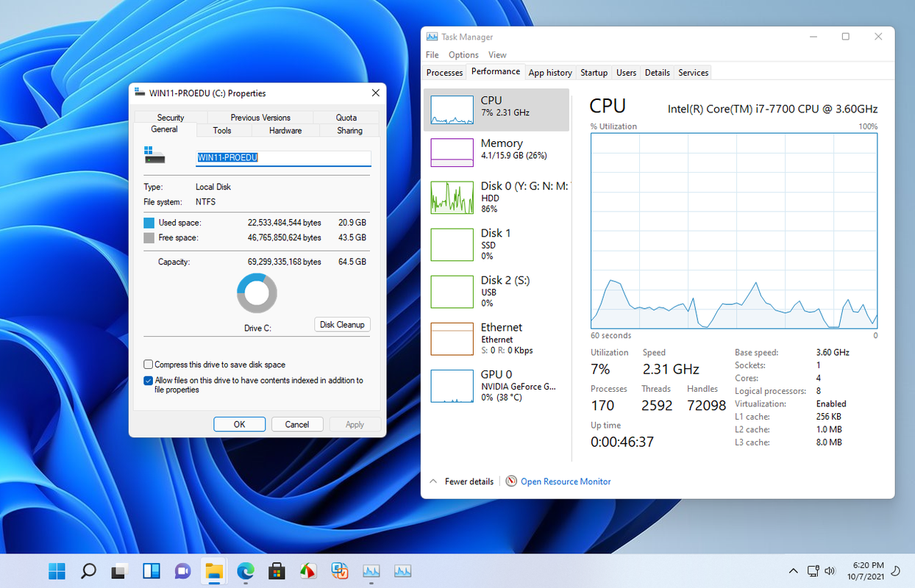The image size is (915, 588).
Task: Open Teams Chat from the taskbar
Action: tap(182, 570)
